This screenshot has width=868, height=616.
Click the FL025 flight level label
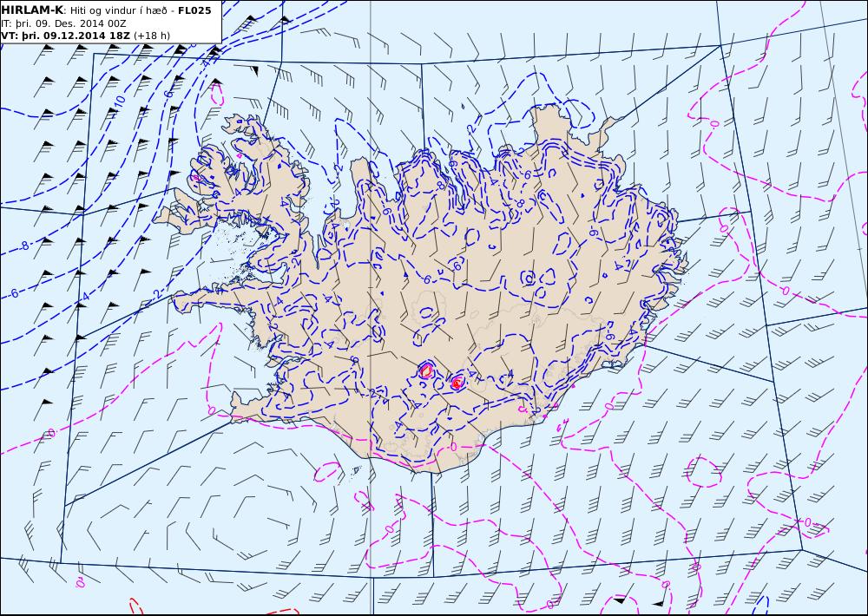[x=194, y=10]
